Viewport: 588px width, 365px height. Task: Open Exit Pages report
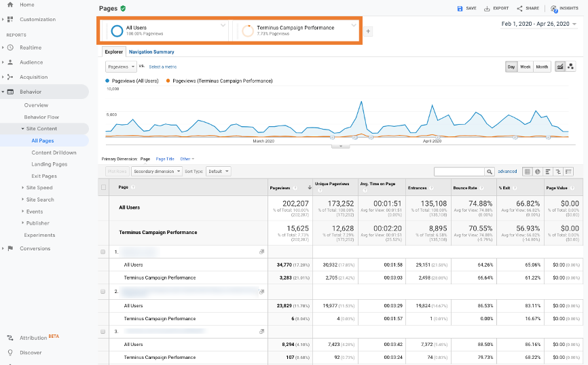pos(44,176)
